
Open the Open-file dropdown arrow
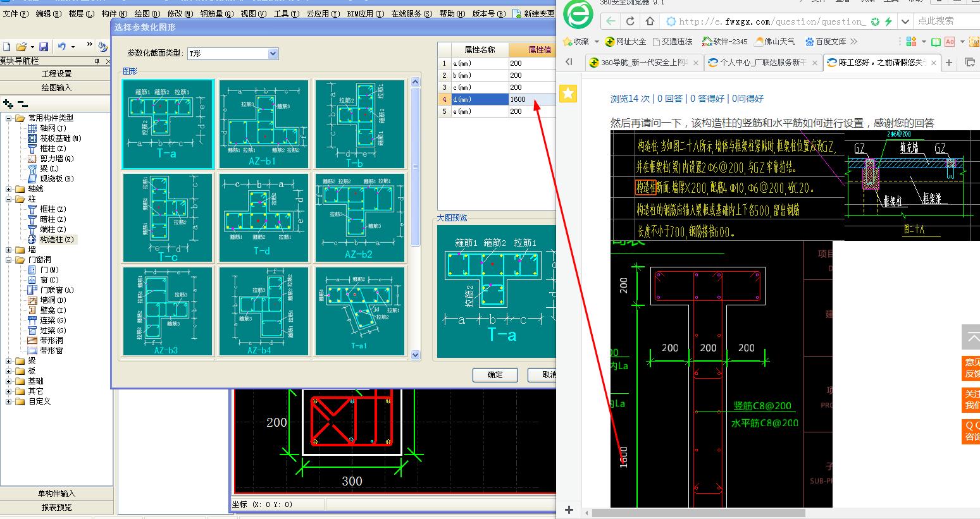tap(31, 47)
